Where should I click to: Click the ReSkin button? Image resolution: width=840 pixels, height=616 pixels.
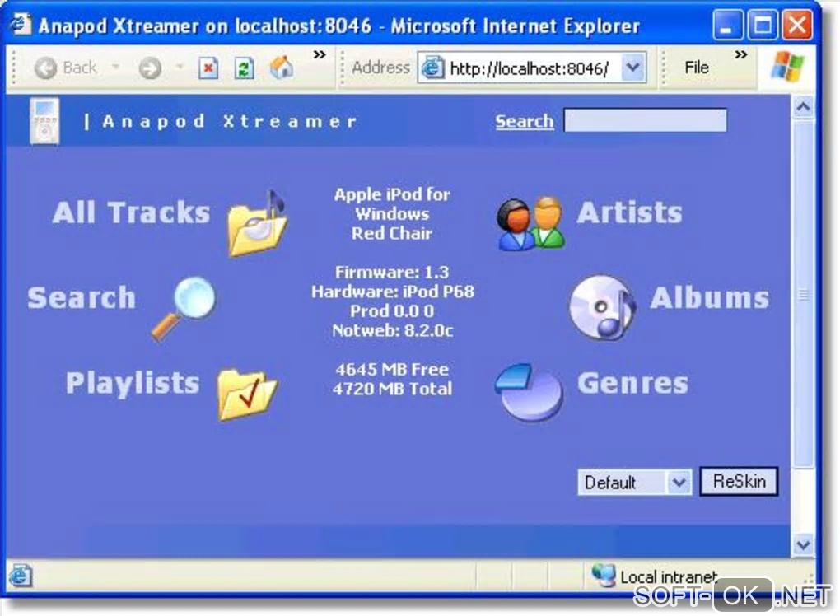point(739,481)
